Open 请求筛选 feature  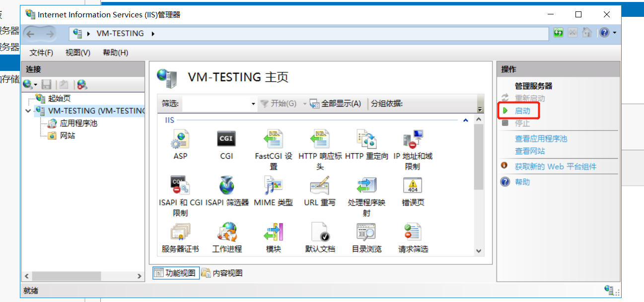point(413,232)
